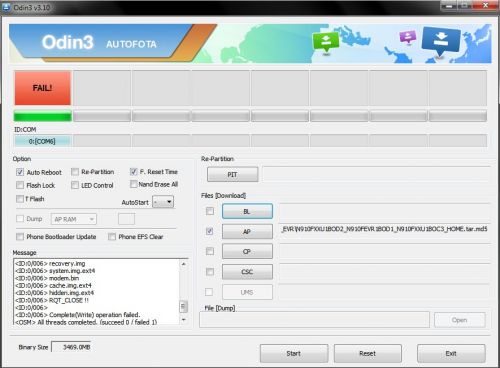Enable Nand Erase All option

coord(133,184)
